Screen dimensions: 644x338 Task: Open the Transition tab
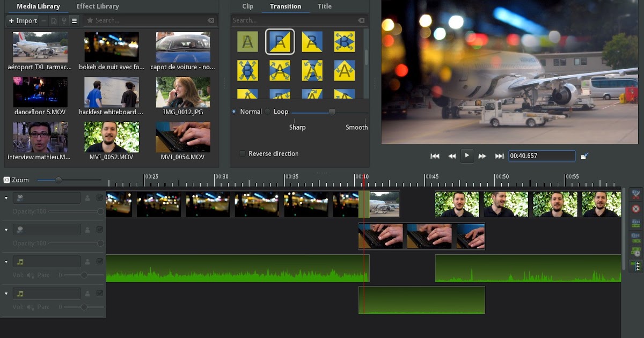point(286,6)
